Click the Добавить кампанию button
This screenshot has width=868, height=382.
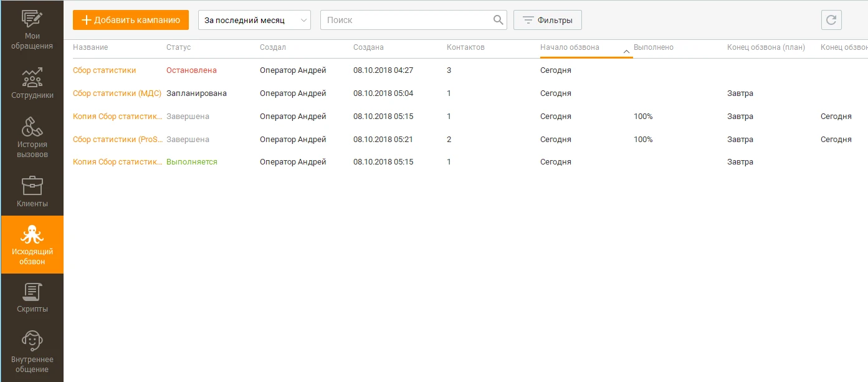click(x=131, y=20)
